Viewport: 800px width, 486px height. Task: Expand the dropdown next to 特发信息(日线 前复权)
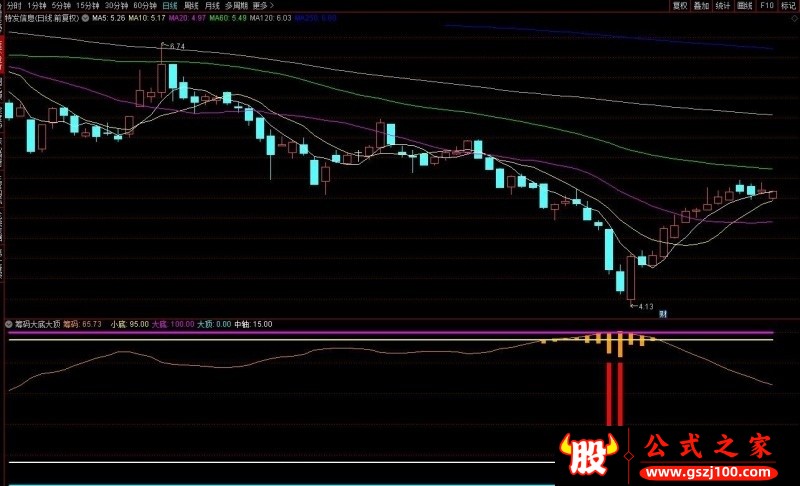(86, 18)
